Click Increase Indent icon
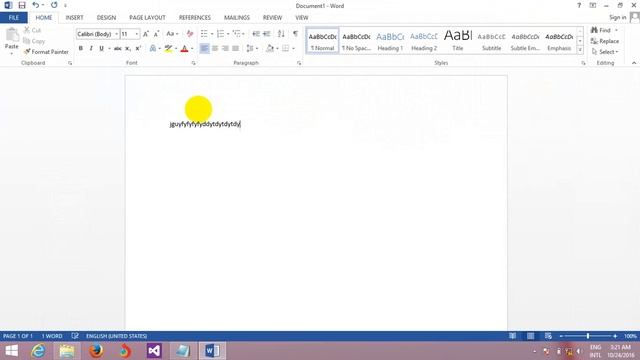This screenshot has height=360, width=640. 267,34
